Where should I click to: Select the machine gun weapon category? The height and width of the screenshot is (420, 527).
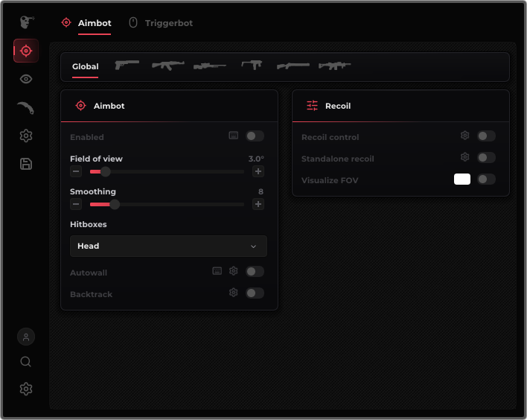[x=335, y=66]
